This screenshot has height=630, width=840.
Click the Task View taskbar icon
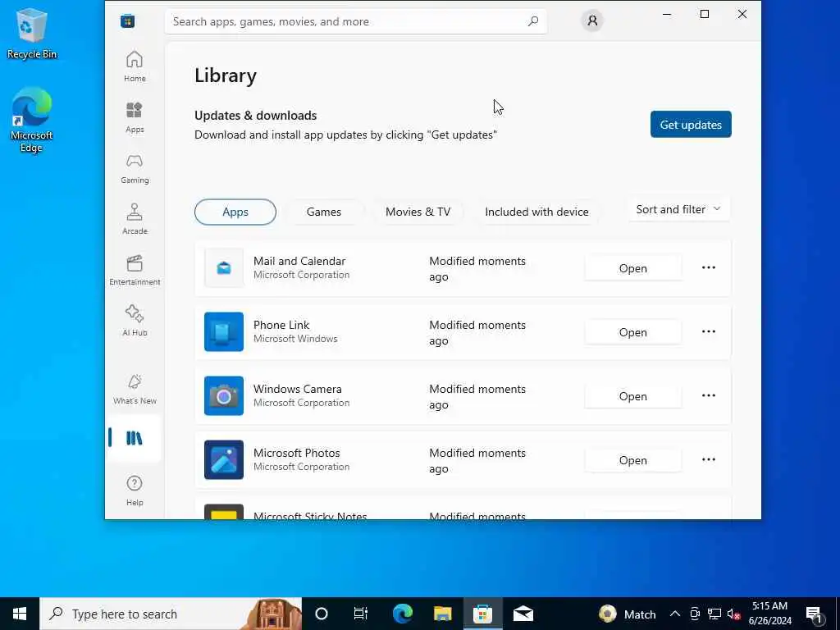[361, 614]
